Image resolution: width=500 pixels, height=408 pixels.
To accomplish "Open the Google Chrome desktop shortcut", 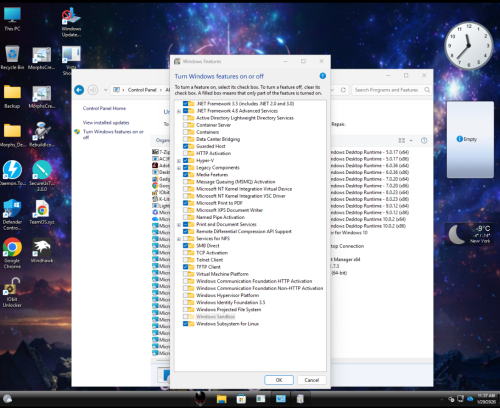I will [12, 253].
